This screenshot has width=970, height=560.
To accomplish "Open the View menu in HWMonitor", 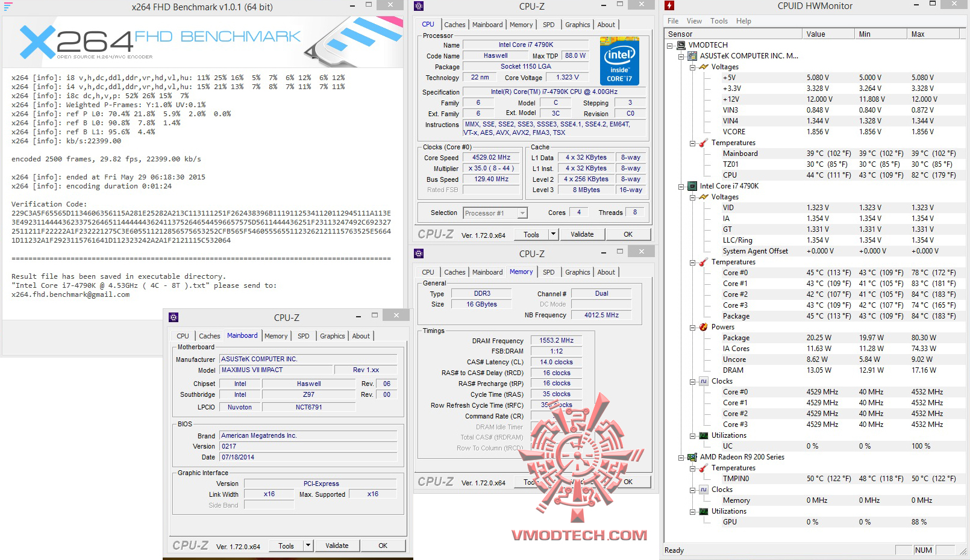I will click(694, 20).
